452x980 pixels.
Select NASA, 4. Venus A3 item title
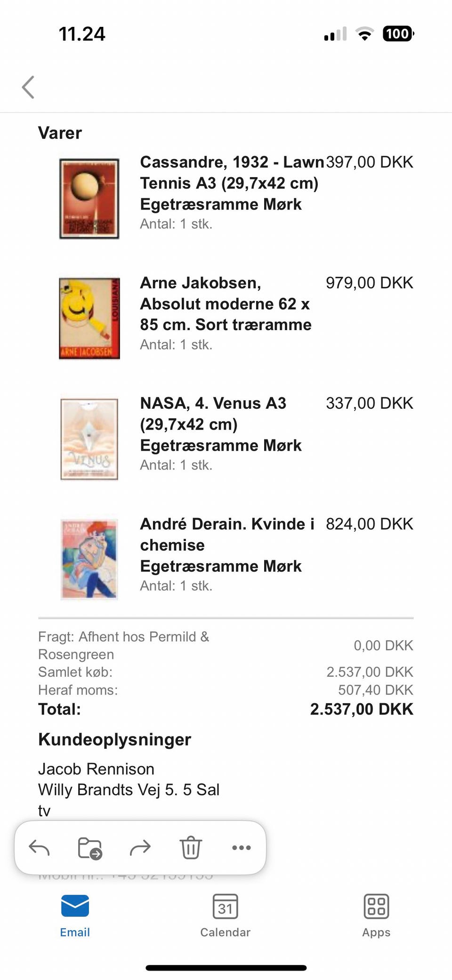220,424
